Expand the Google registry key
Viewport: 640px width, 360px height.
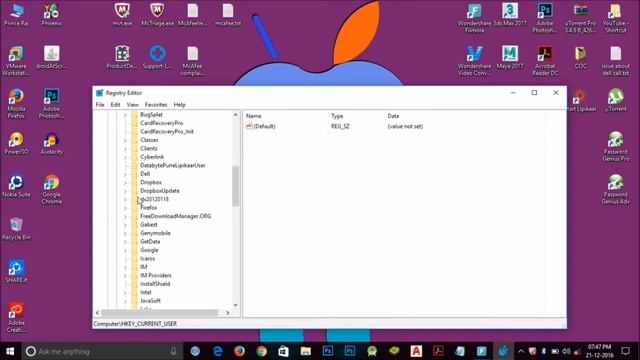click(x=125, y=250)
